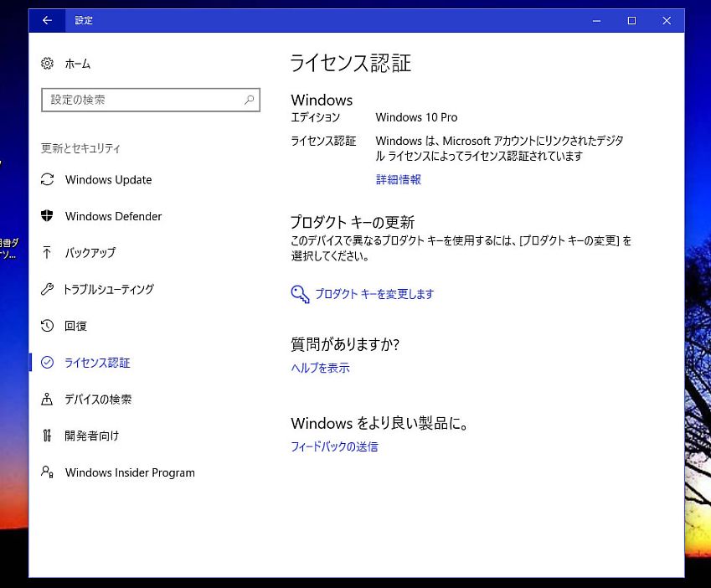Click the Home gear icon
This screenshot has width=711, height=588.
pyautogui.click(x=47, y=64)
